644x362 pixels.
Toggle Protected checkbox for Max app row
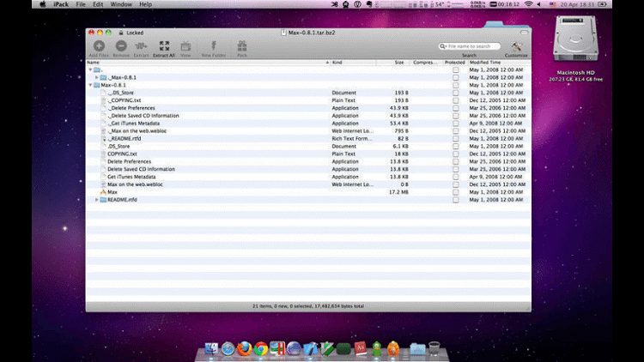455,192
